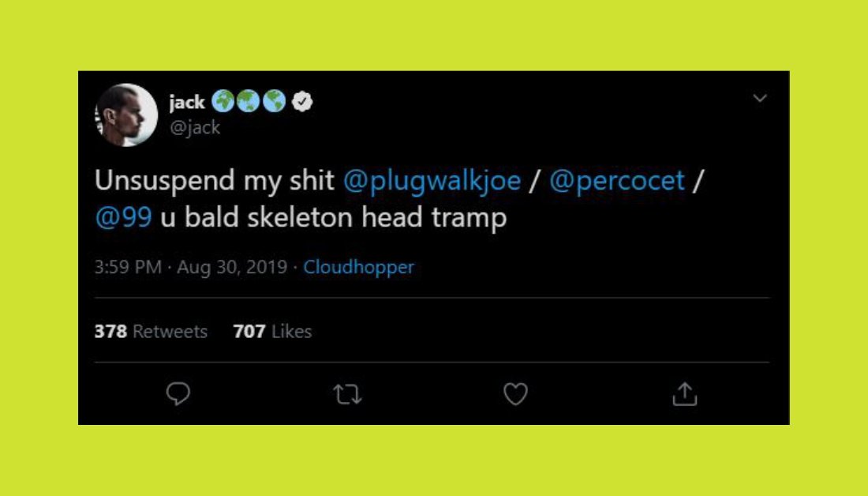Screen dimensions: 868x496
Task: Retweet using the retweet arrows icon
Action: tap(348, 395)
